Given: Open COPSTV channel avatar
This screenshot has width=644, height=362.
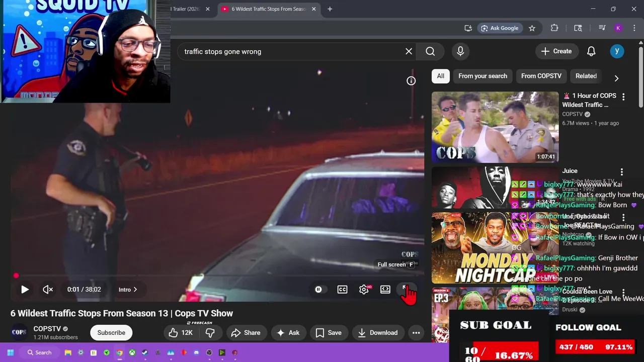Looking at the screenshot, I should coord(19,332).
